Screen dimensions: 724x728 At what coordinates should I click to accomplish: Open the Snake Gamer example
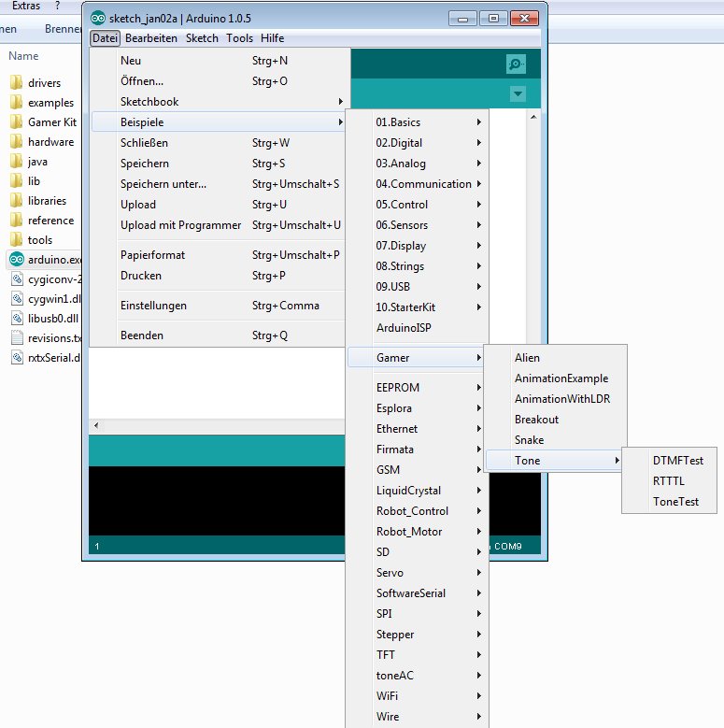click(529, 440)
